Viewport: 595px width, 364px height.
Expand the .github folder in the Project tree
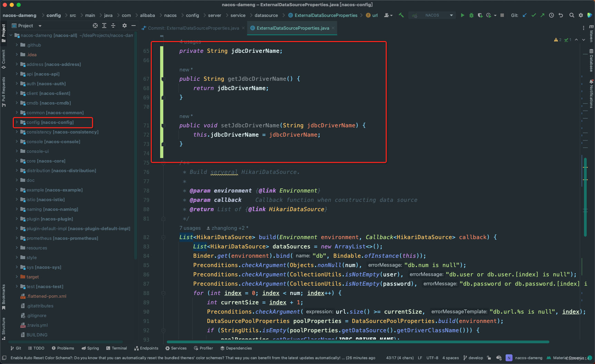(17, 45)
